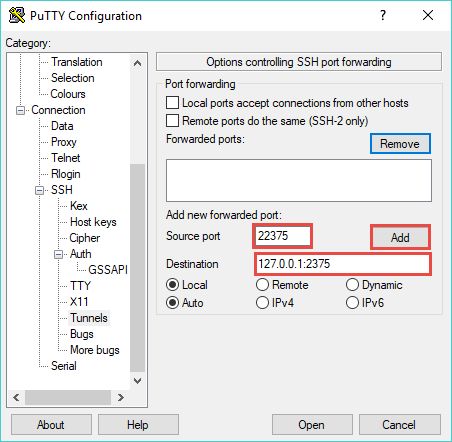Viewport: 452px width, 442px height.
Task: Click the PuTTY icon in title bar
Action: [x=17, y=15]
